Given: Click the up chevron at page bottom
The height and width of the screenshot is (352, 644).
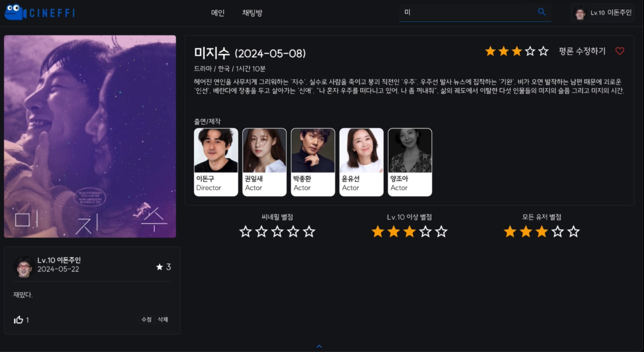Looking at the screenshot, I should (x=319, y=346).
